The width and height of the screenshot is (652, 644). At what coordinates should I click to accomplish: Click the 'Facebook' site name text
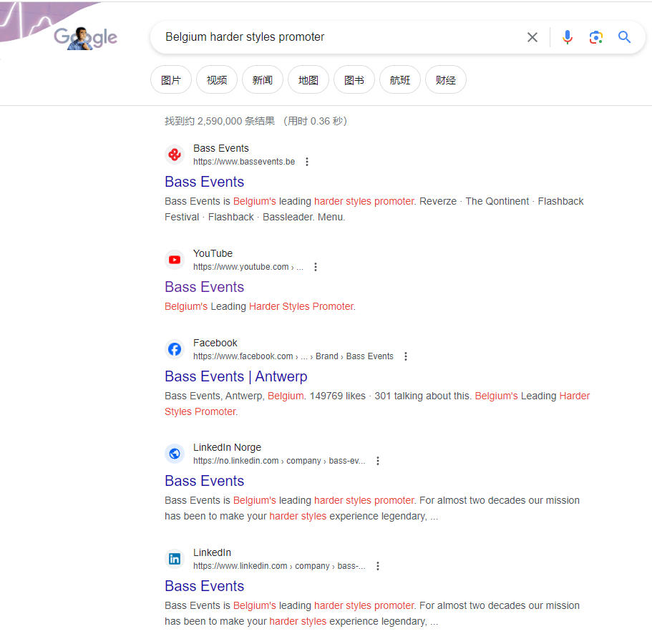click(215, 343)
